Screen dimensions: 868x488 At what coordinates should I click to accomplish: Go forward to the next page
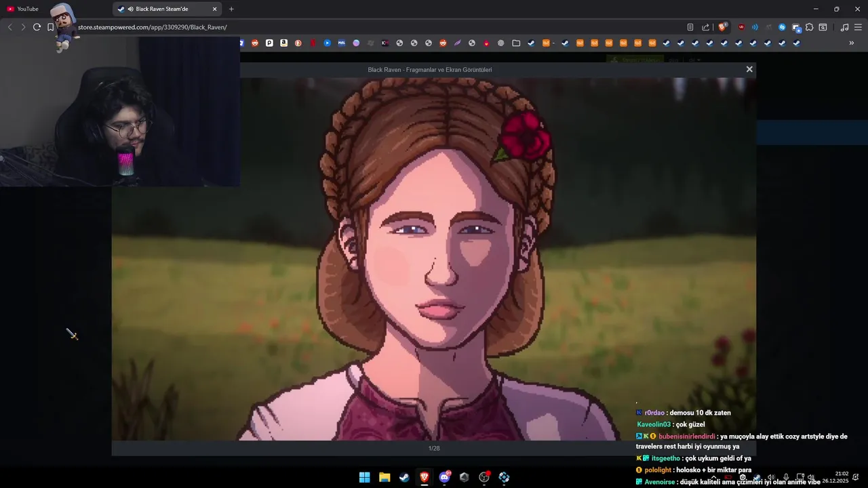pyautogui.click(x=23, y=27)
